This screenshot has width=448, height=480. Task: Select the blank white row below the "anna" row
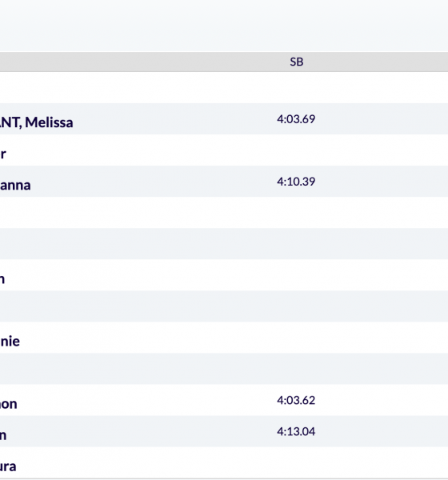tap(224, 213)
